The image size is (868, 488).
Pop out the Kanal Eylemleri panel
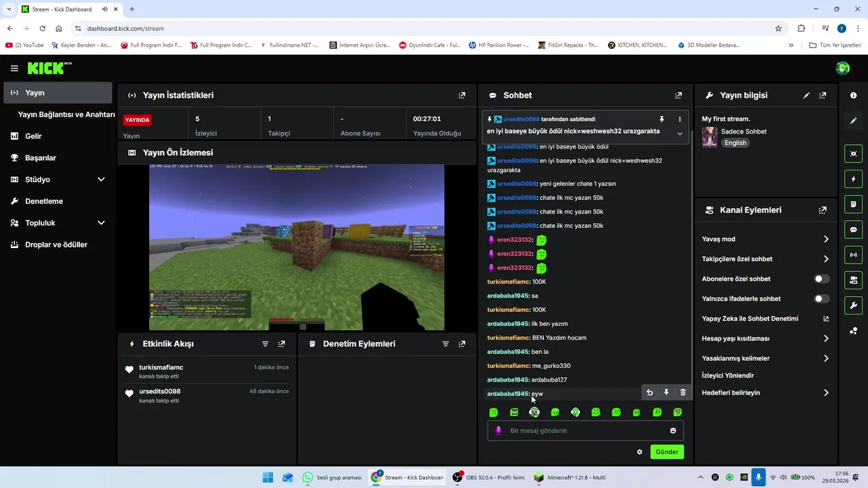[x=823, y=210]
